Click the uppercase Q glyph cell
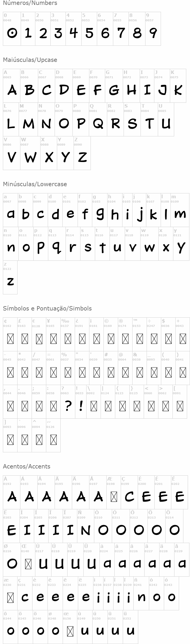Image resolution: width=190 pixels, height=644 pixels. tap(98, 120)
